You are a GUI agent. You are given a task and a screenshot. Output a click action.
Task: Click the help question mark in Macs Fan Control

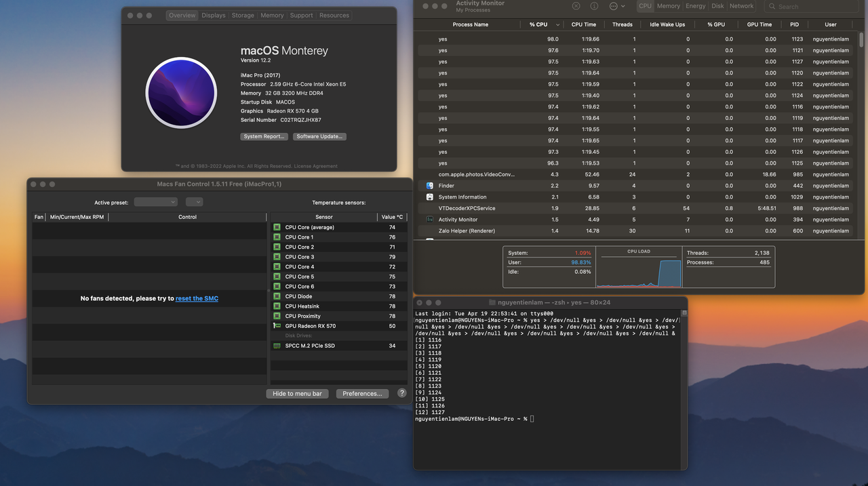pos(401,393)
